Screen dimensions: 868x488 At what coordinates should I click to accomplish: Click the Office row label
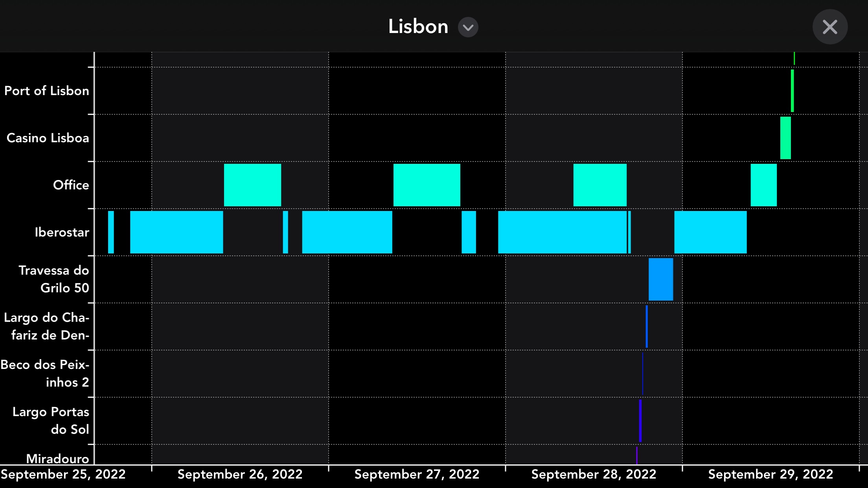71,185
